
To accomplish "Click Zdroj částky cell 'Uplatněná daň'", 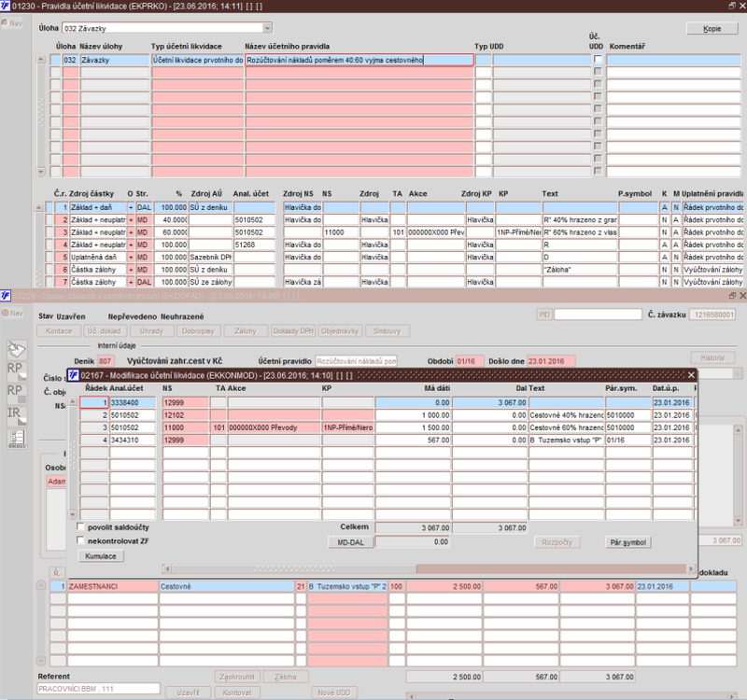I will point(98,258).
